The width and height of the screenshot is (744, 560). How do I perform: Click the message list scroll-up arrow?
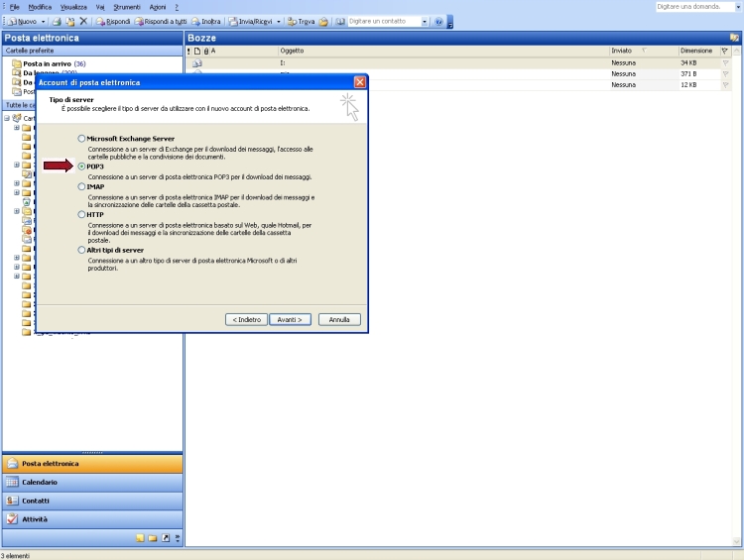(736, 51)
